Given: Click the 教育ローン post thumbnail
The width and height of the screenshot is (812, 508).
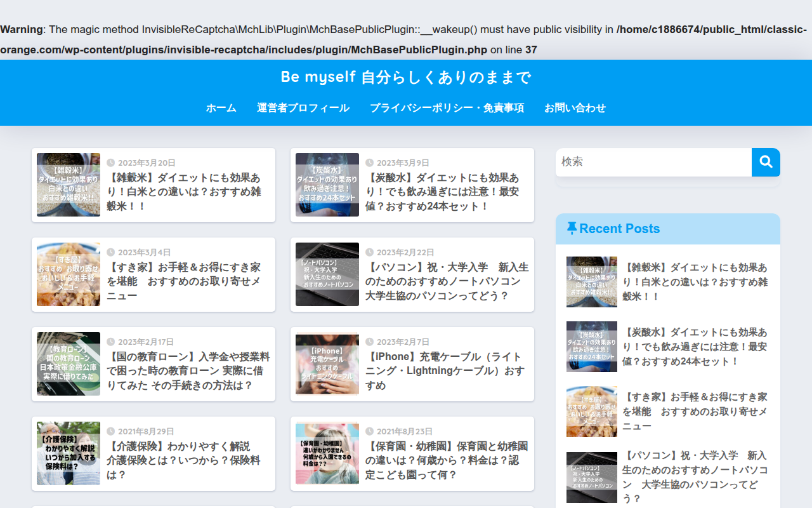Looking at the screenshot, I should [69, 364].
